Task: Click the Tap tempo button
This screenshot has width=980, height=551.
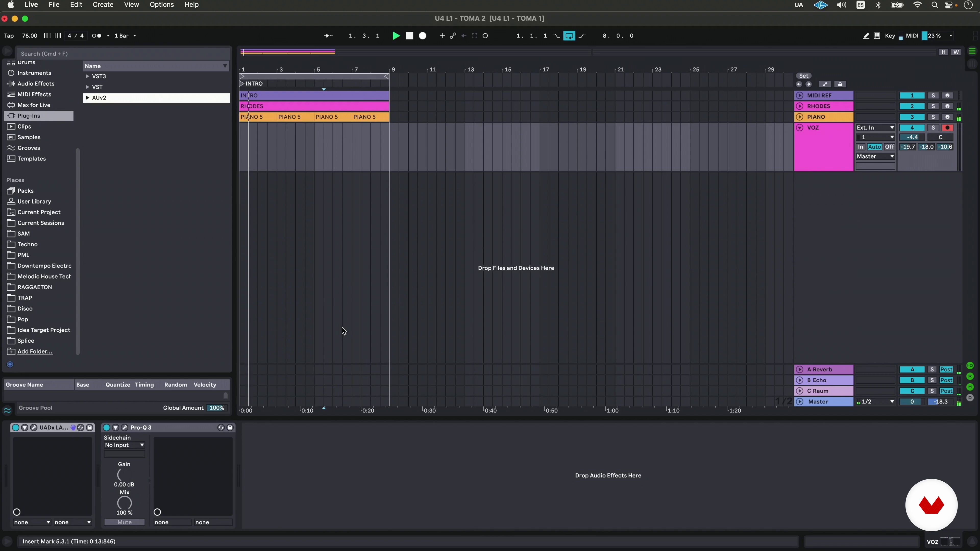Action: pyautogui.click(x=9, y=36)
